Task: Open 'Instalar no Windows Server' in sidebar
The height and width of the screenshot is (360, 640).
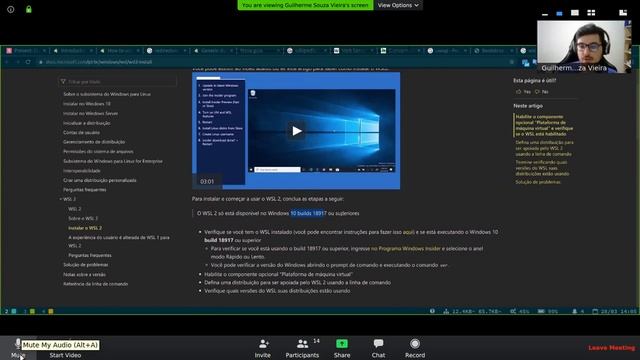Action: 90,113
